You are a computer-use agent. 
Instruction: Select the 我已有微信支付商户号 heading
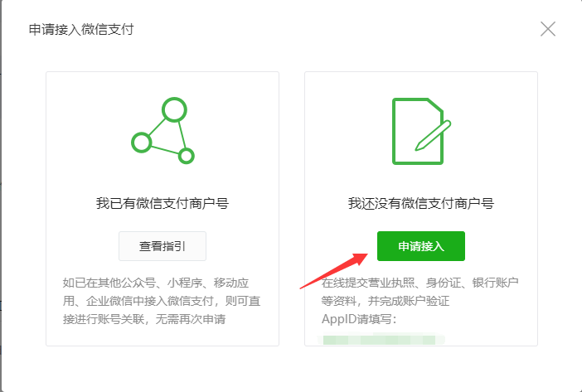pyautogui.click(x=162, y=203)
